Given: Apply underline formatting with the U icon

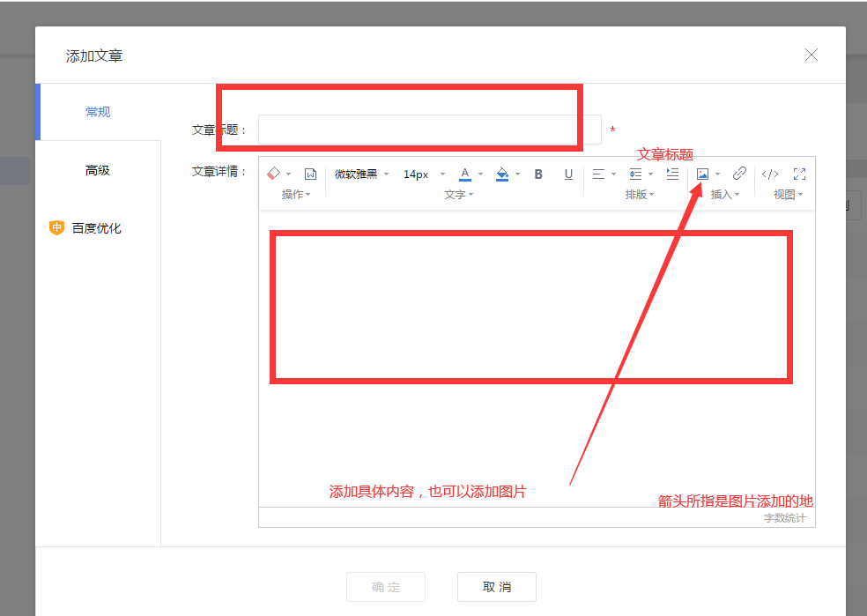Looking at the screenshot, I should [x=568, y=174].
